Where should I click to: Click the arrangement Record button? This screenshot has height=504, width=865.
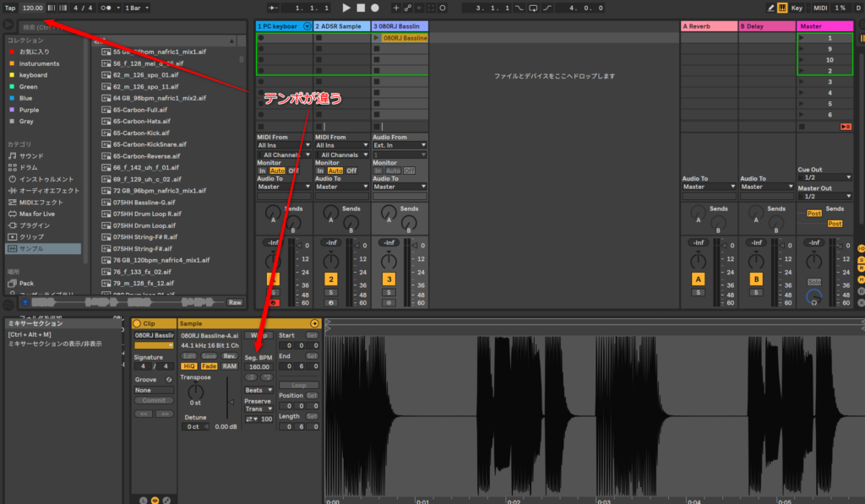pos(375,8)
